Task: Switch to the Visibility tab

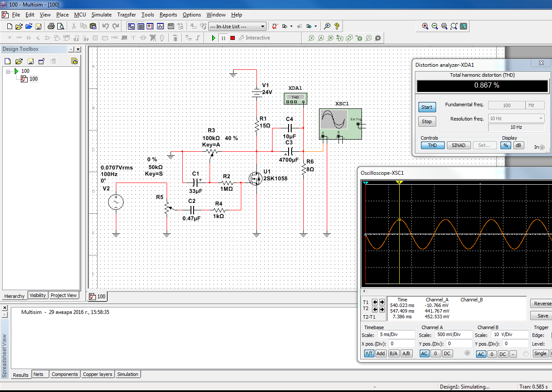Action: [x=38, y=295]
